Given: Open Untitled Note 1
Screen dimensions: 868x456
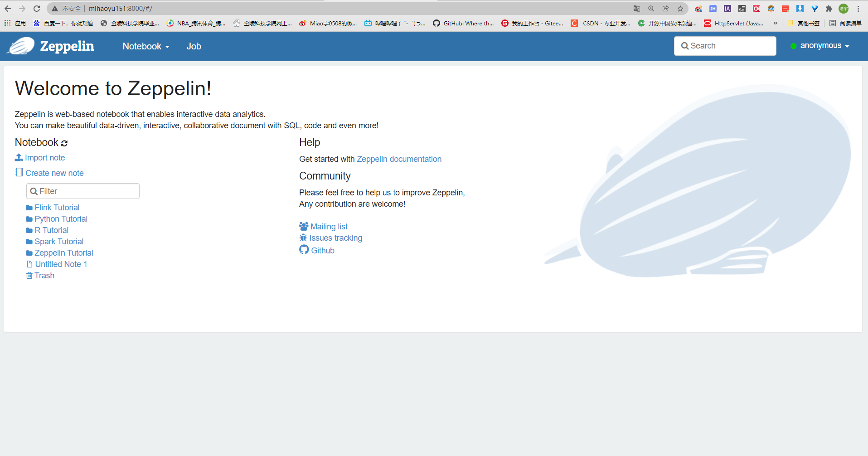Looking at the screenshot, I should click(61, 264).
